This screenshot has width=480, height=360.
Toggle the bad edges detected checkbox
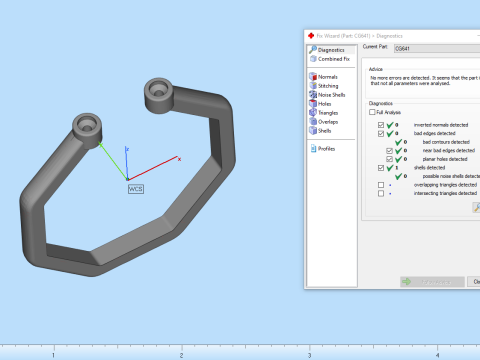click(381, 134)
